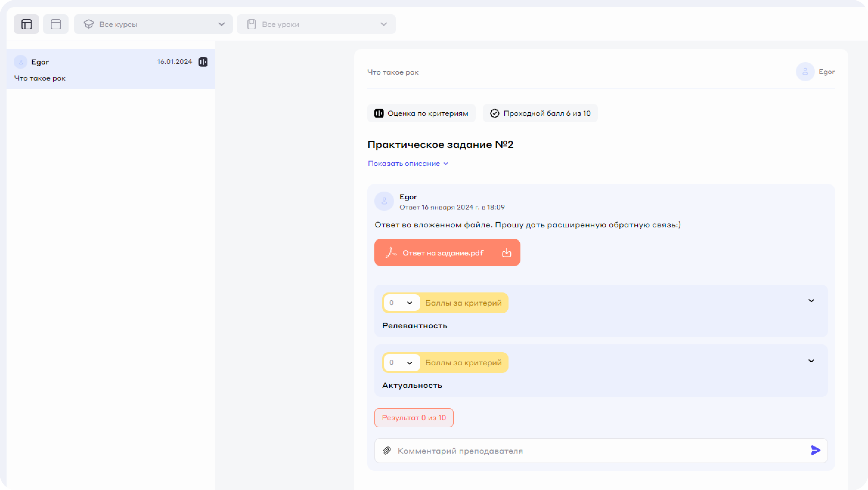Click Egor's avatar in the answer block
The image size is (868, 490).
[384, 201]
